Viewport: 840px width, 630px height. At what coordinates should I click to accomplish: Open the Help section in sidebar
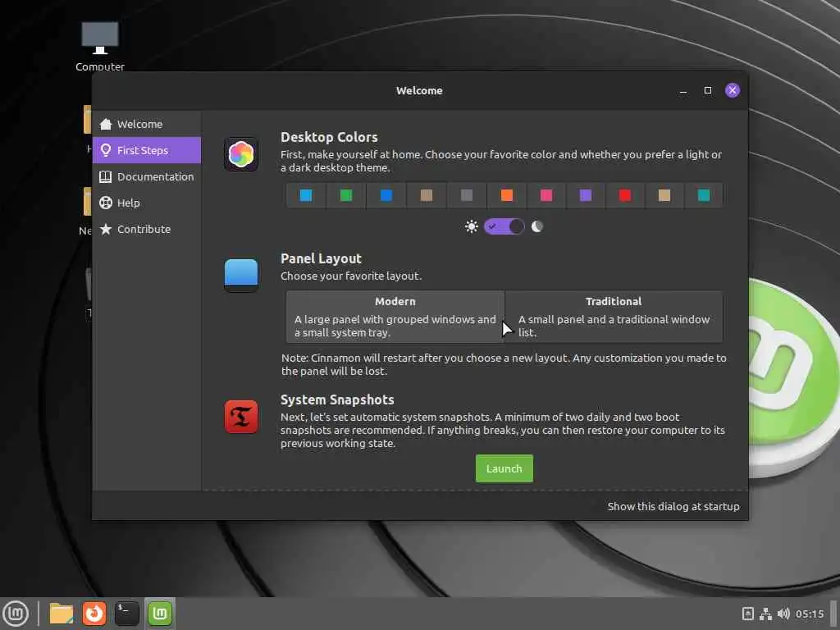coord(147,203)
